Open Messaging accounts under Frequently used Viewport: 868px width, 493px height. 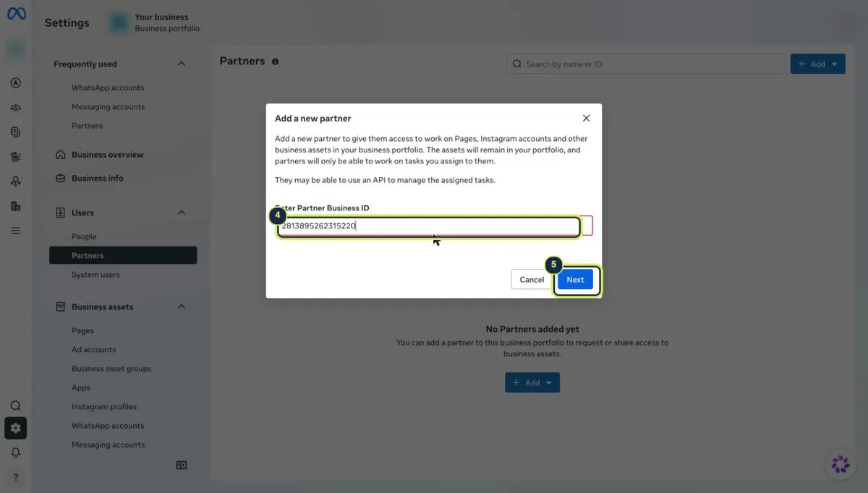(x=109, y=107)
